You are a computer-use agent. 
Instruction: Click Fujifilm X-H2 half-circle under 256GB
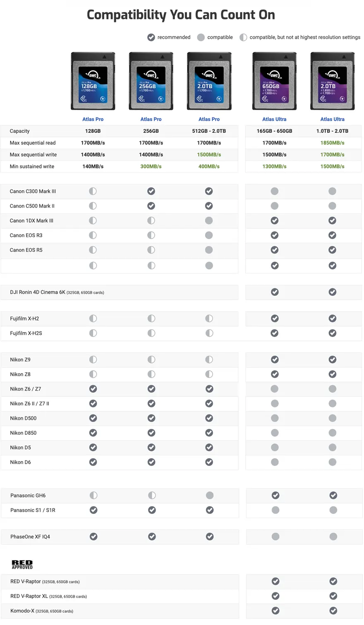[x=151, y=318]
